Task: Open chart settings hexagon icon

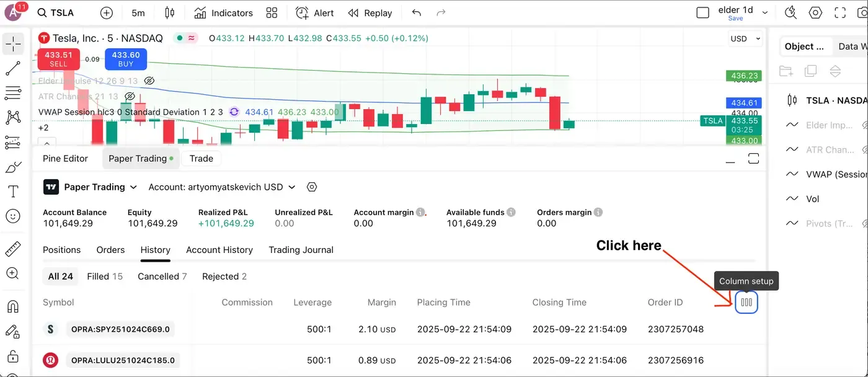Action: pyautogui.click(x=815, y=13)
